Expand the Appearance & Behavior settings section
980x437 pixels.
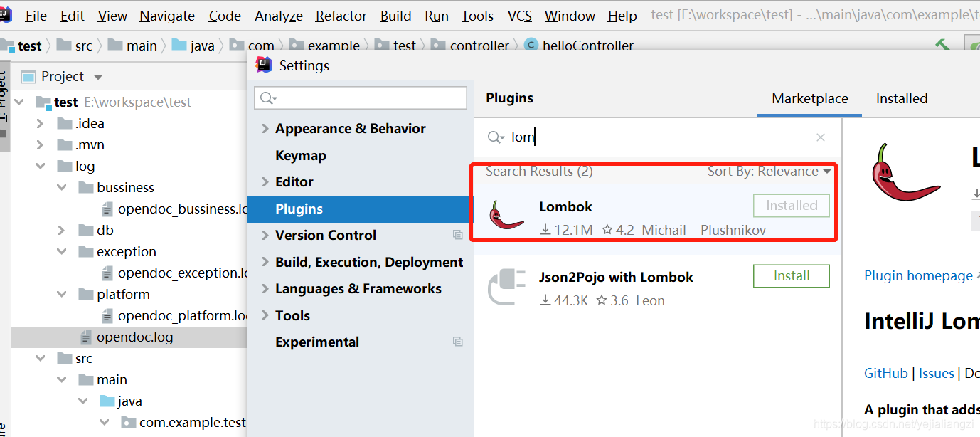(265, 129)
